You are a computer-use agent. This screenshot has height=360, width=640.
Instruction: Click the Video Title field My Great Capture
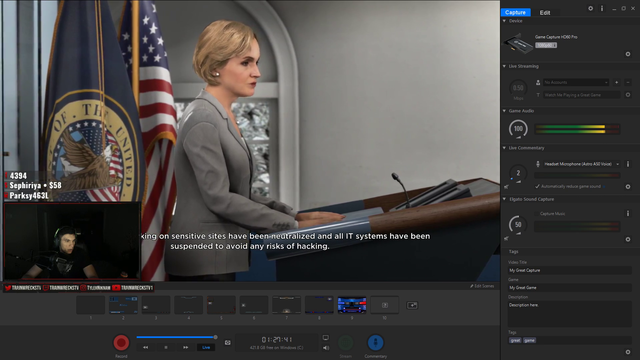[x=570, y=270]
